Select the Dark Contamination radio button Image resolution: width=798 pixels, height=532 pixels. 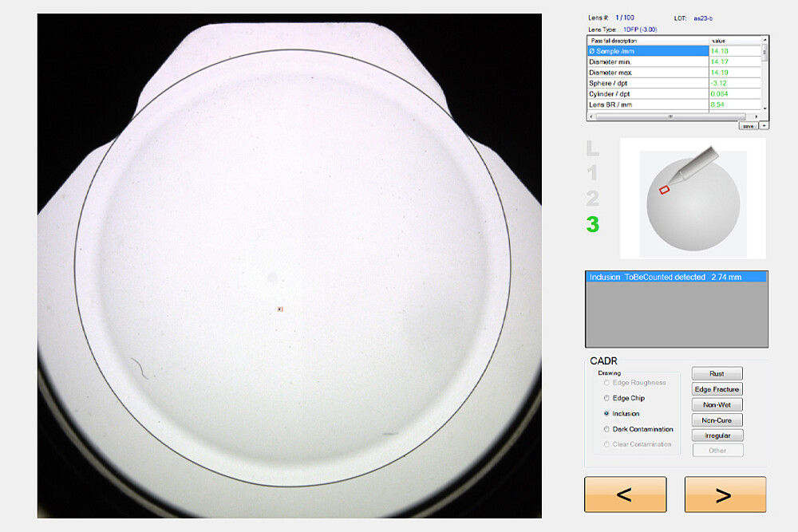[x=607, y=429]
